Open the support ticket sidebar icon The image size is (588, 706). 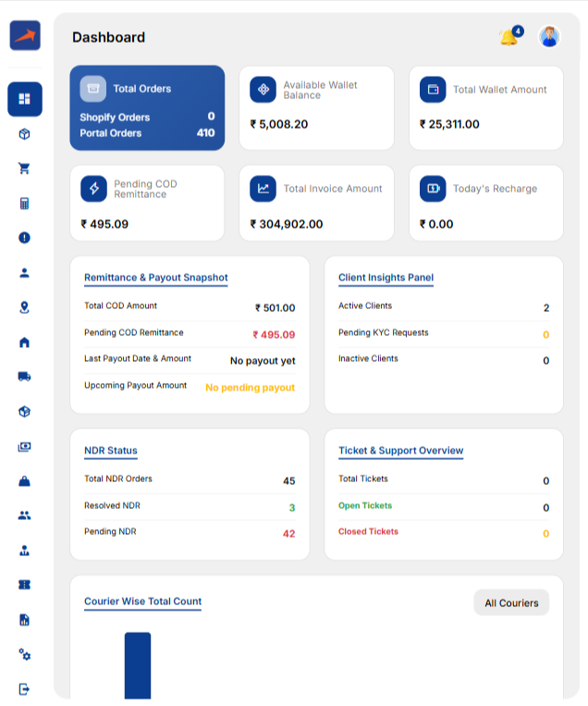click(24, 585)
